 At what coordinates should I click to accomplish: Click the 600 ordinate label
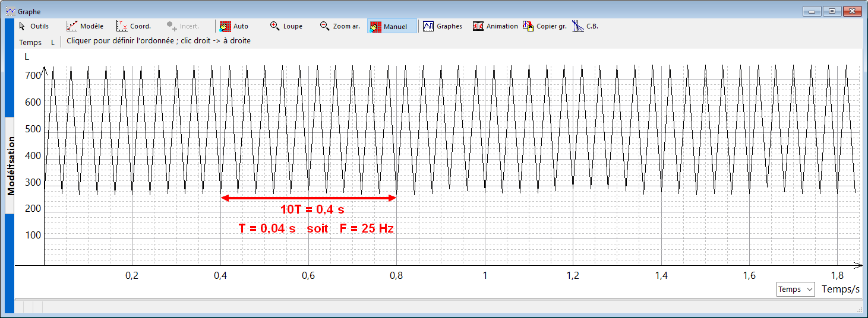(x=33, y=103)
